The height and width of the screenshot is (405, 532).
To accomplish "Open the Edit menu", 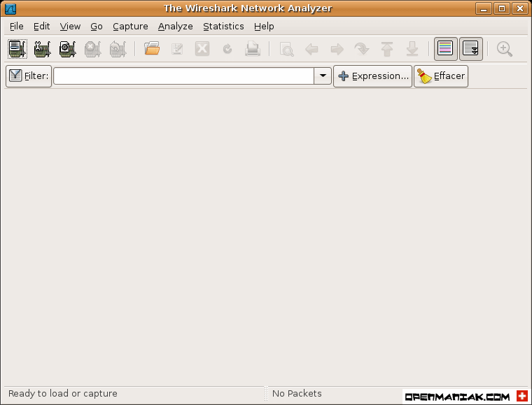I will [x=42, y=27].
